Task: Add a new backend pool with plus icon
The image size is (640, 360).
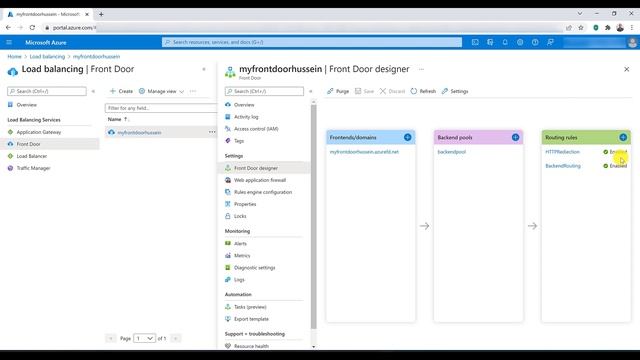Action: coord(515,137)
